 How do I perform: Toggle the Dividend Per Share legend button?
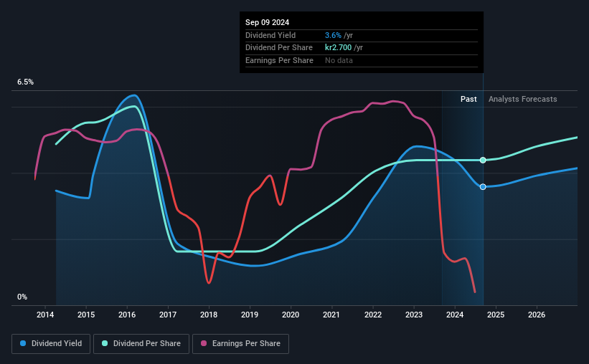tap(141, 344)
